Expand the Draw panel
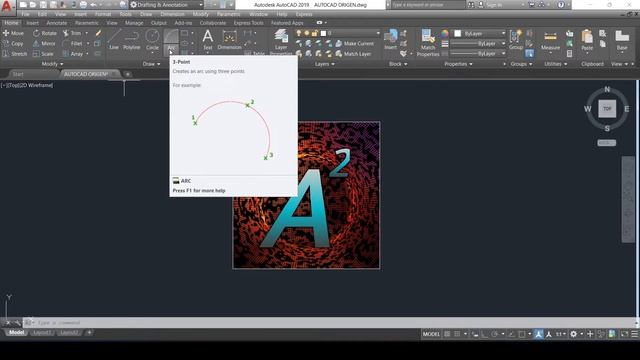The width and height of the screenshot is (640, 360). 151,64
